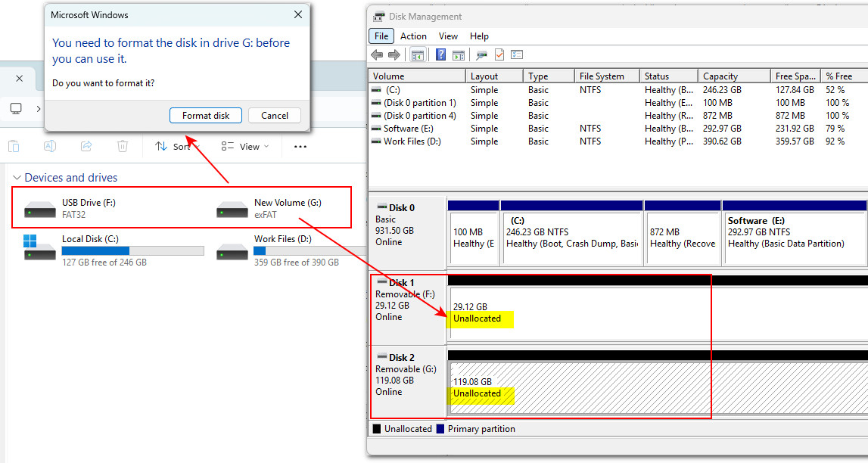
Task: Open Help via blue question mark icon
Action: [440, 54]
